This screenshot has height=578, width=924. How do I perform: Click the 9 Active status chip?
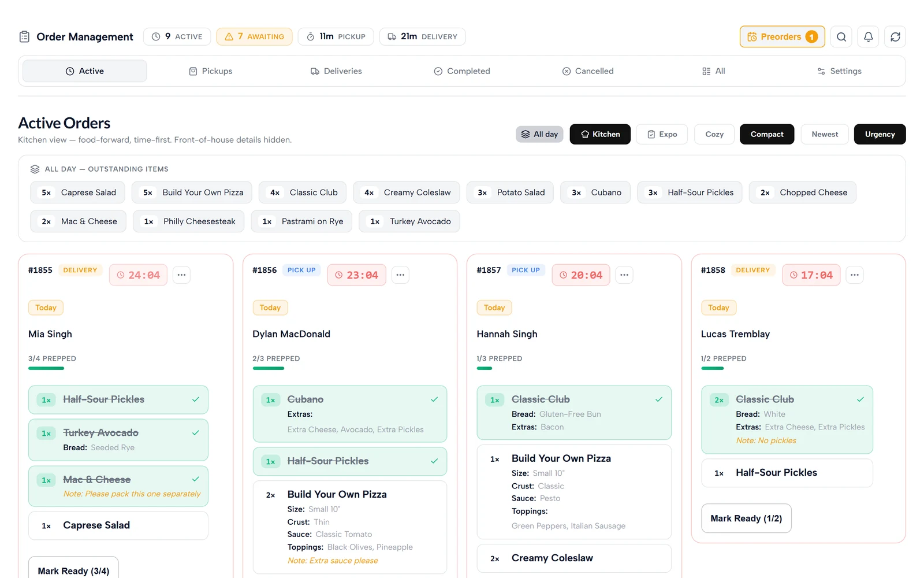177,36
